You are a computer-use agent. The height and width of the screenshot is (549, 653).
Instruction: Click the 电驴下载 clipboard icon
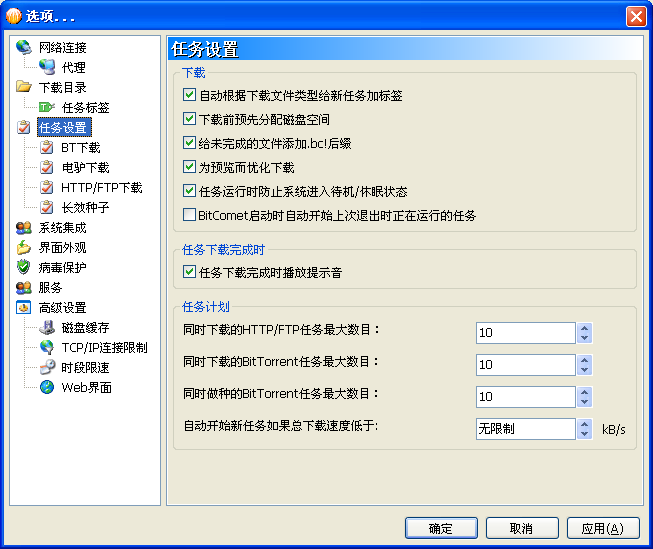point(47,167)
